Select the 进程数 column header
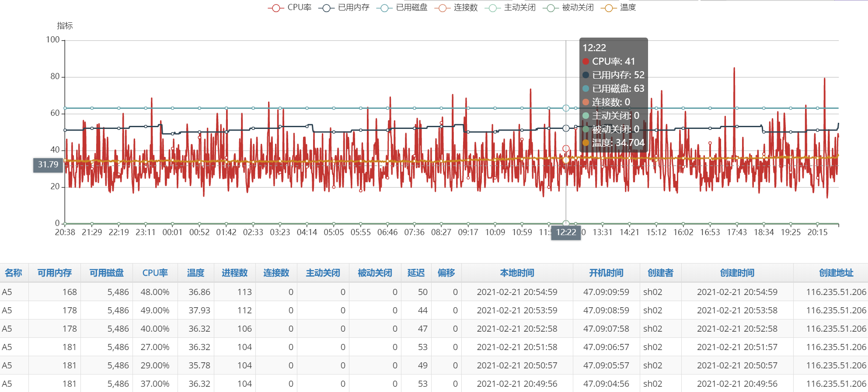 click(x=234, y=273)
